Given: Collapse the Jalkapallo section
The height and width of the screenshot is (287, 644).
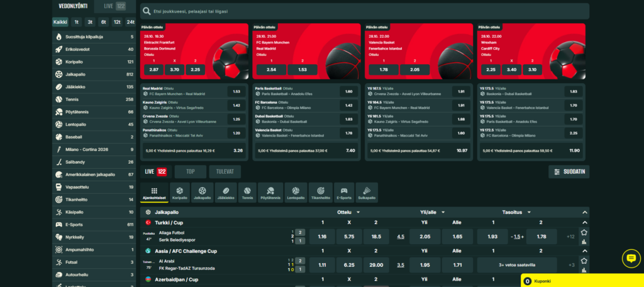Looking at the screenshot, I should [x=585, y=213].
